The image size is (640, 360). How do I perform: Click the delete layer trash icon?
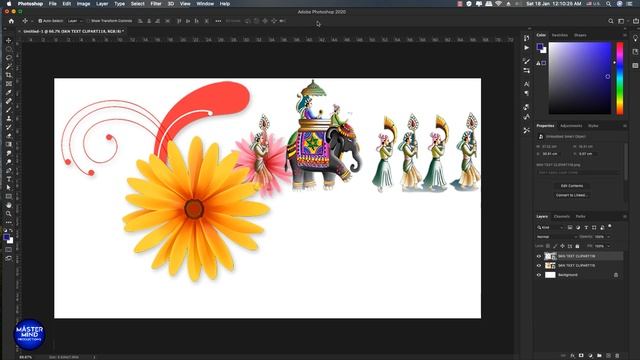click(x=617, y=356)
